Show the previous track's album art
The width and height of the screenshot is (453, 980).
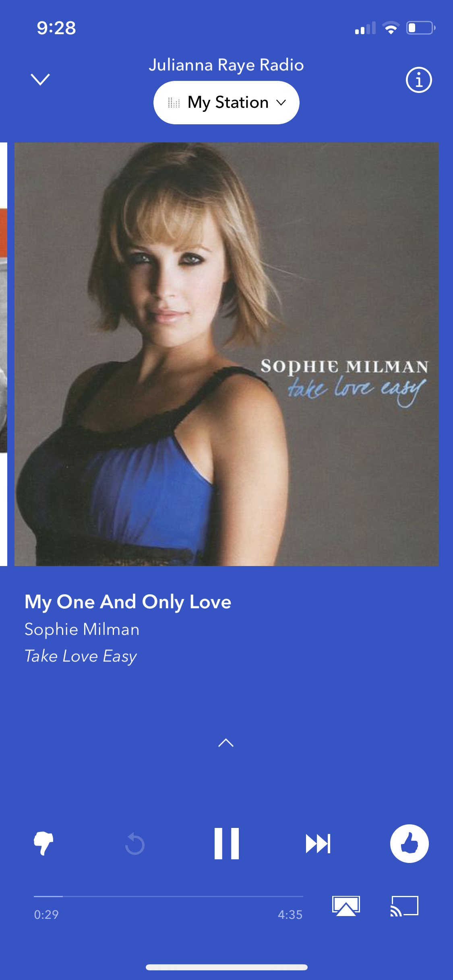click(x=4, y=354)
